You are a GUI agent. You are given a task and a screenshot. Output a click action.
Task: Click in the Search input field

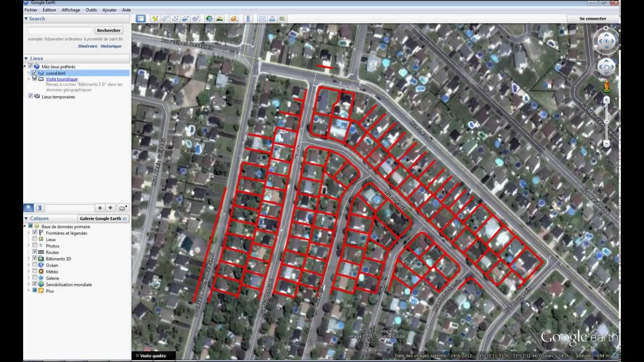tap(60, 30)
